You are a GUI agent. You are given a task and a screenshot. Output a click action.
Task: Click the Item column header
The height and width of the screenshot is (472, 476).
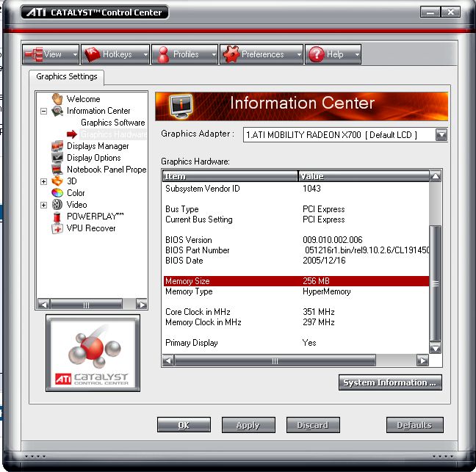[230, 176]
